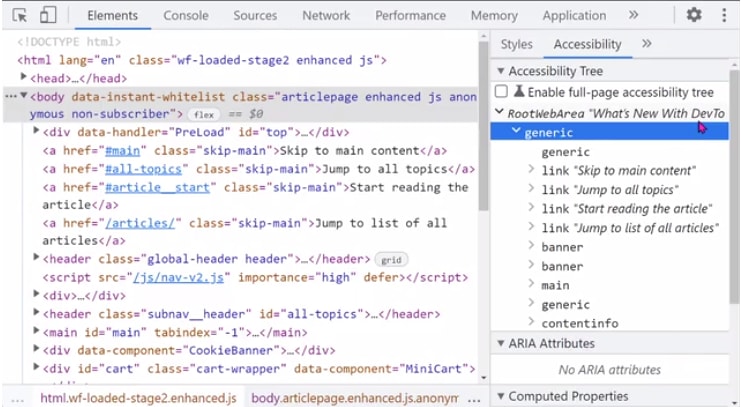Viewport: 741px width, 407px height.
Task: Click the Elements panel vertical scrollbar
Action: [483, 126]
